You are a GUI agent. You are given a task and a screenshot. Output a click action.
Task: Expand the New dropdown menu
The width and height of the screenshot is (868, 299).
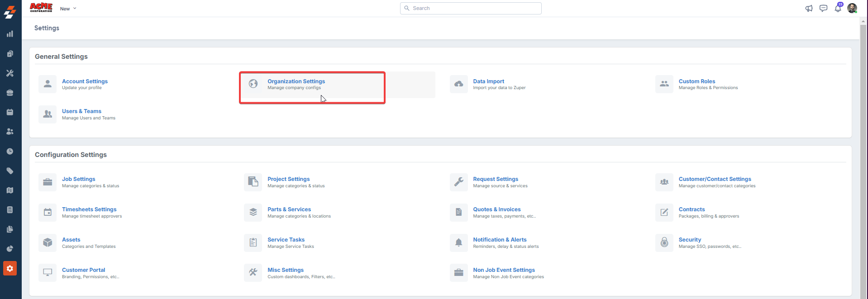(68, 9)
